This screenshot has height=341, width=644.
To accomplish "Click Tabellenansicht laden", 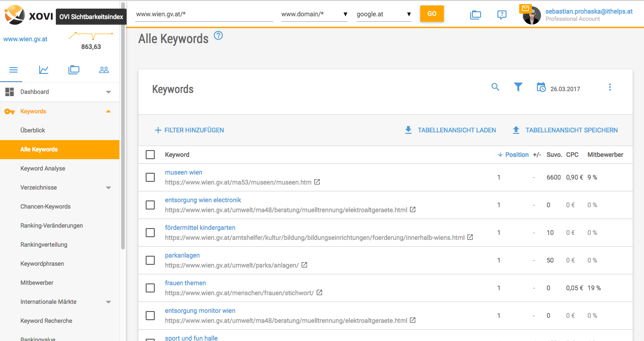I will coord(450,130).
